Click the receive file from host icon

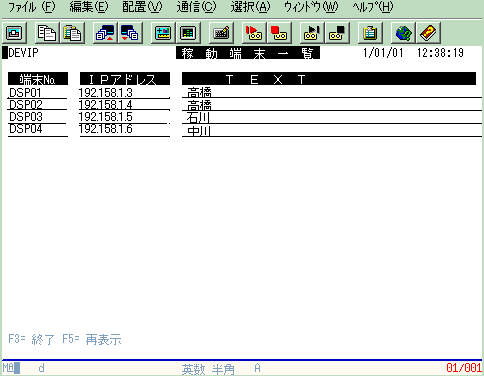(130, 33)
